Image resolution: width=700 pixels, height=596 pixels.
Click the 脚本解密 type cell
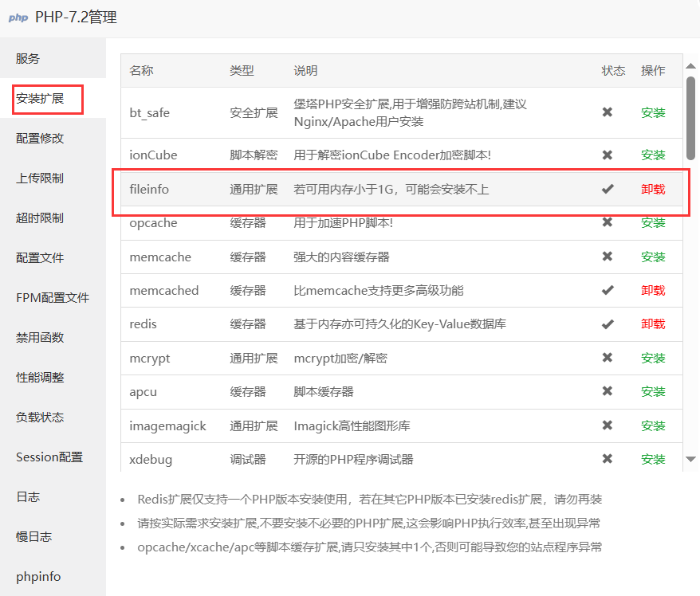pyautogui.click(x=254, y=155)
